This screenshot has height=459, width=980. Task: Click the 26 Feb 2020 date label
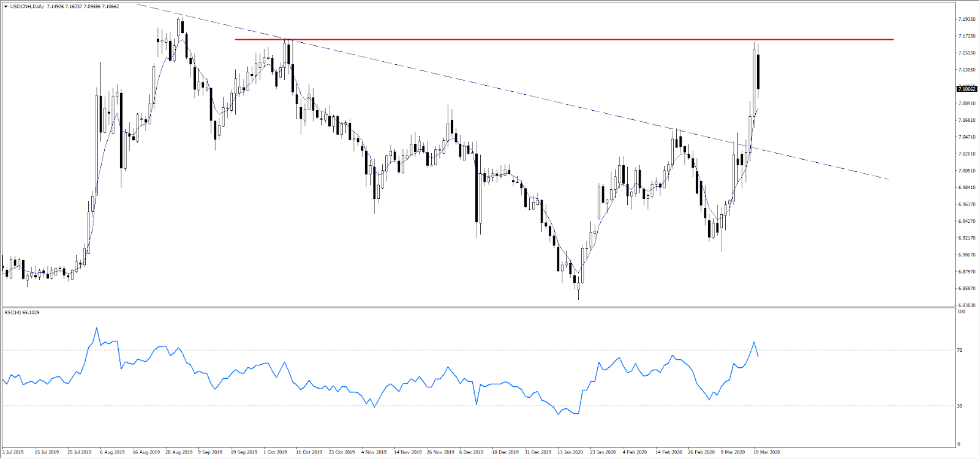[x=701, y=452]
